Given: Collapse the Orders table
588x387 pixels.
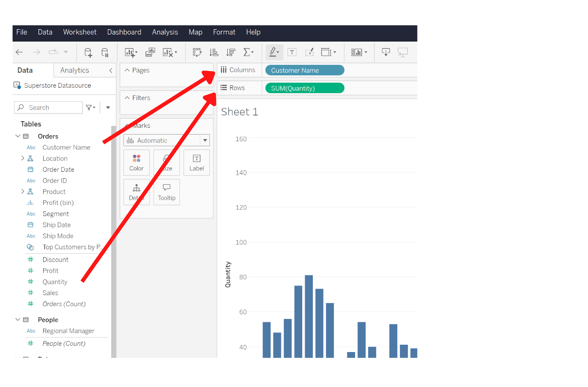Looking at the screenshot, I should tap(18, 136).
